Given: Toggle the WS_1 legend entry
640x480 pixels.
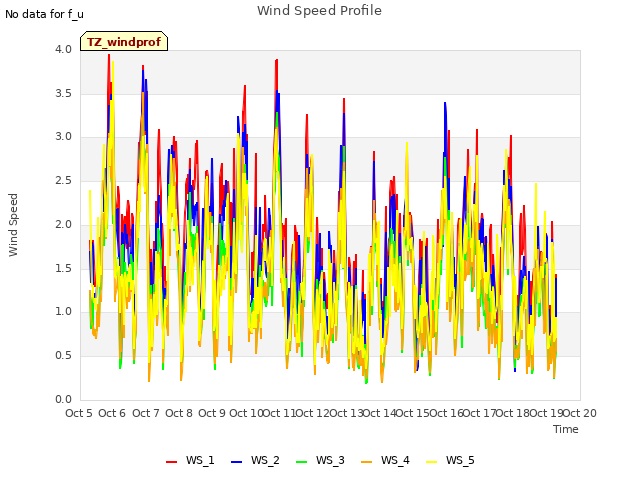Looking at the screenshot, I should (190, 460).
